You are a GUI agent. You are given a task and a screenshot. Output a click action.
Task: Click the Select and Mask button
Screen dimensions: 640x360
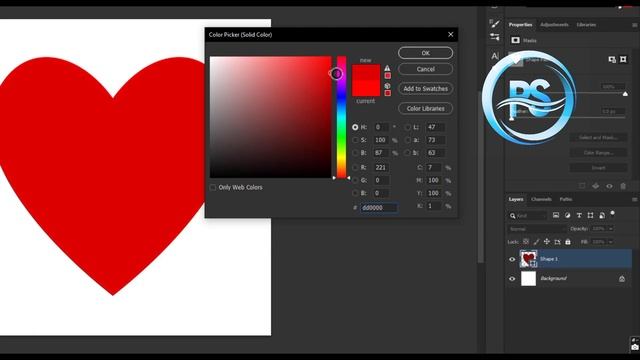click(598, 138)
